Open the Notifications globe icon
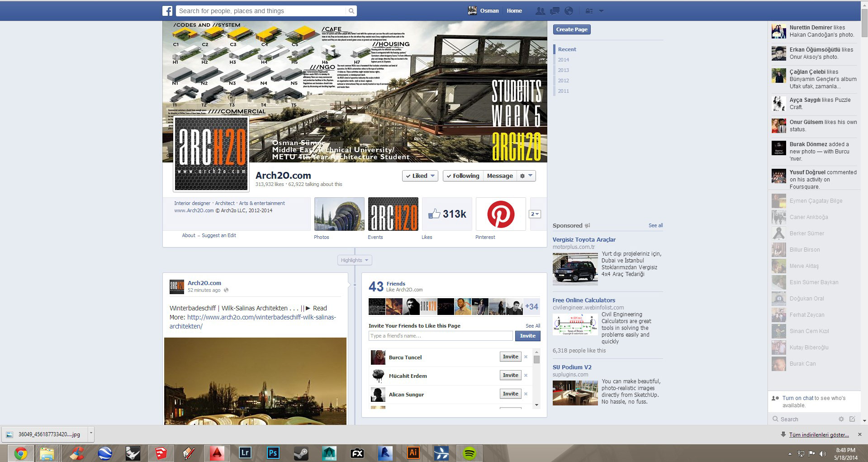868x462 pixels. 569,11
